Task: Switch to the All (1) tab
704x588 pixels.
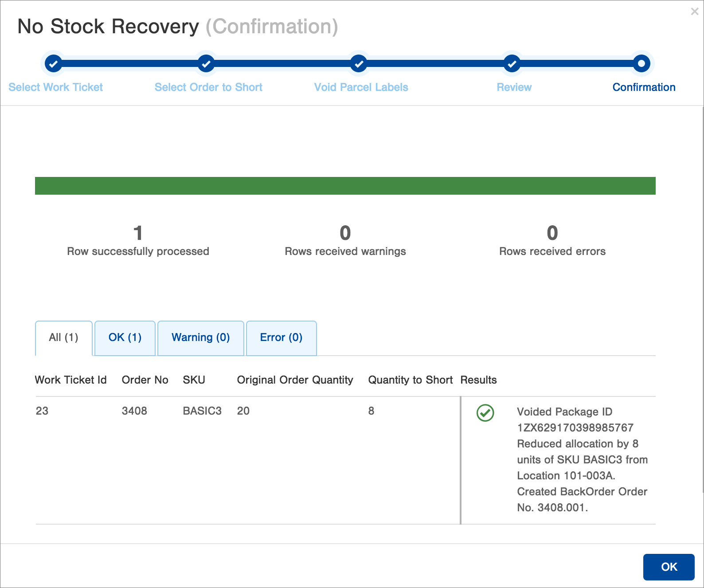Action: pos(64,338)
